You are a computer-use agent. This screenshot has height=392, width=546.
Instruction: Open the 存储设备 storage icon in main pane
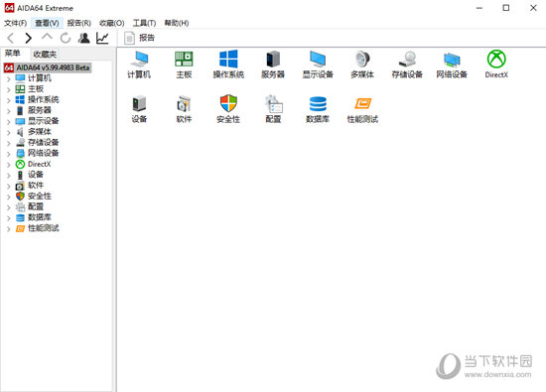click(x=407, y=65)
